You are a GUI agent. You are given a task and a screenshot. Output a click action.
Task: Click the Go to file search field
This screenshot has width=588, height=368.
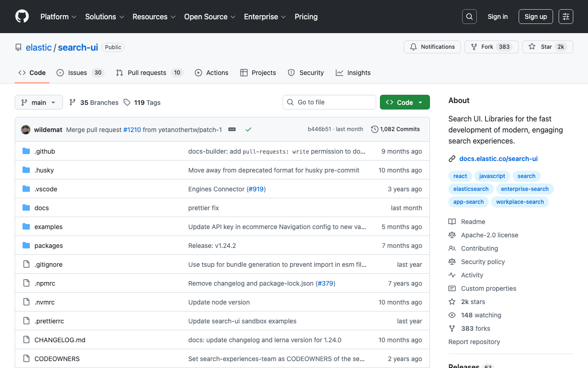[329, 102]
